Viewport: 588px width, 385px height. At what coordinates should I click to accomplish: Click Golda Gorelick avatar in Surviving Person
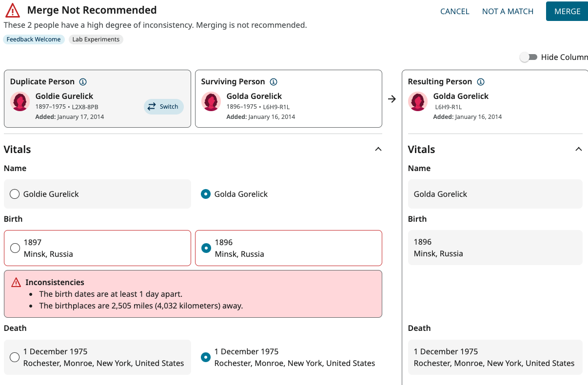(x=211, y=101)
